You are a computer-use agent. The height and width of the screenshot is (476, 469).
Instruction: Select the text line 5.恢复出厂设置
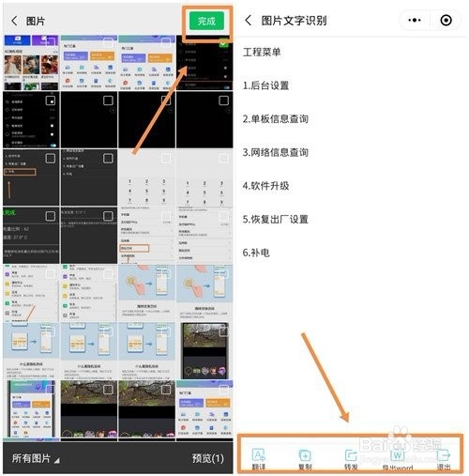(276, 220)
